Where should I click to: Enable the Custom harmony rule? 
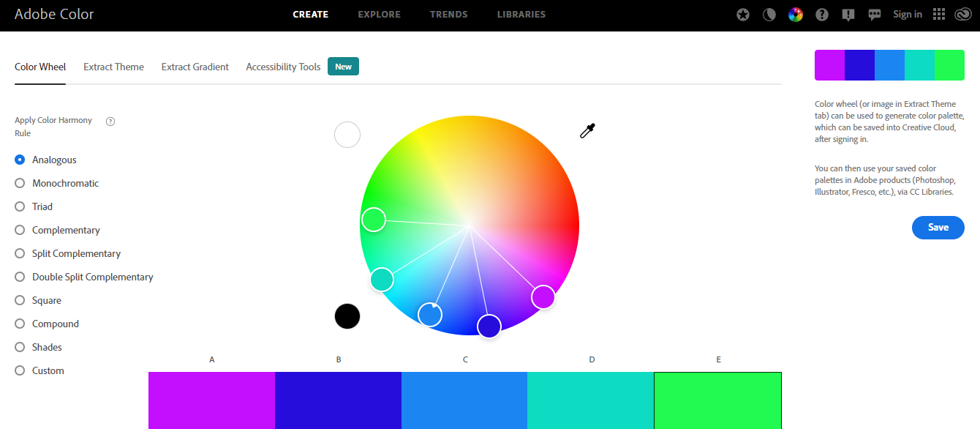coord(20,370)
